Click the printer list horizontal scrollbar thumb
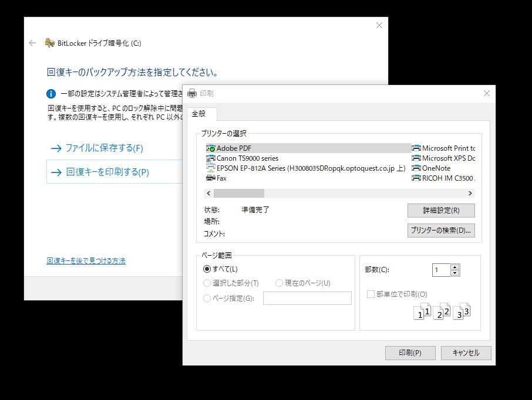The image size is (532, 400). (x=239, y=193)
